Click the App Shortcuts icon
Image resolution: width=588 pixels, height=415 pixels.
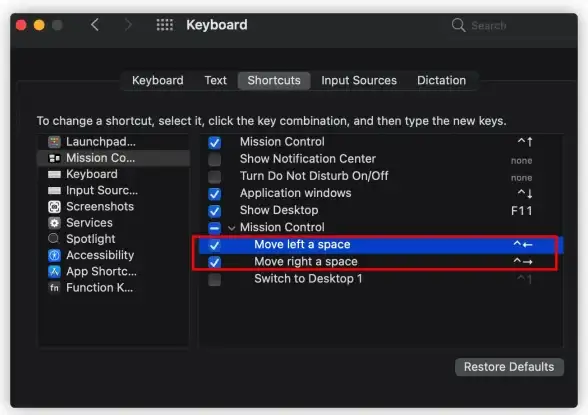[54, 271]
